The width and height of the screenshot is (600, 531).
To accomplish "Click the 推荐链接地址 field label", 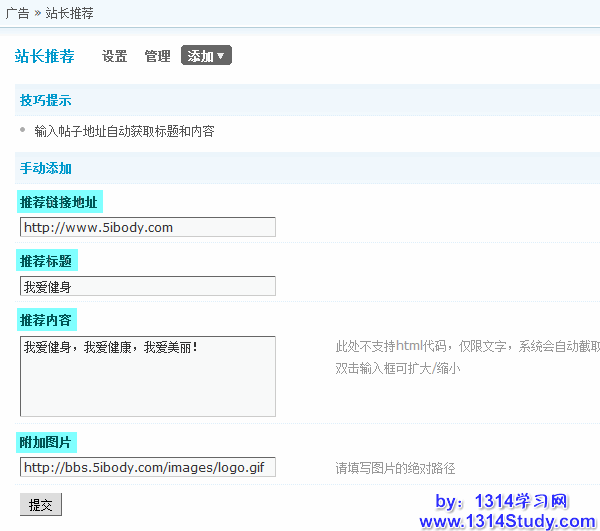I will 59,202.
